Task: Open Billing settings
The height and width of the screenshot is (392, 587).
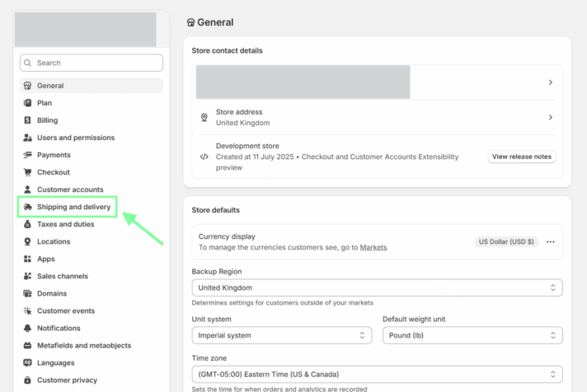Action: tap(92, 120)
